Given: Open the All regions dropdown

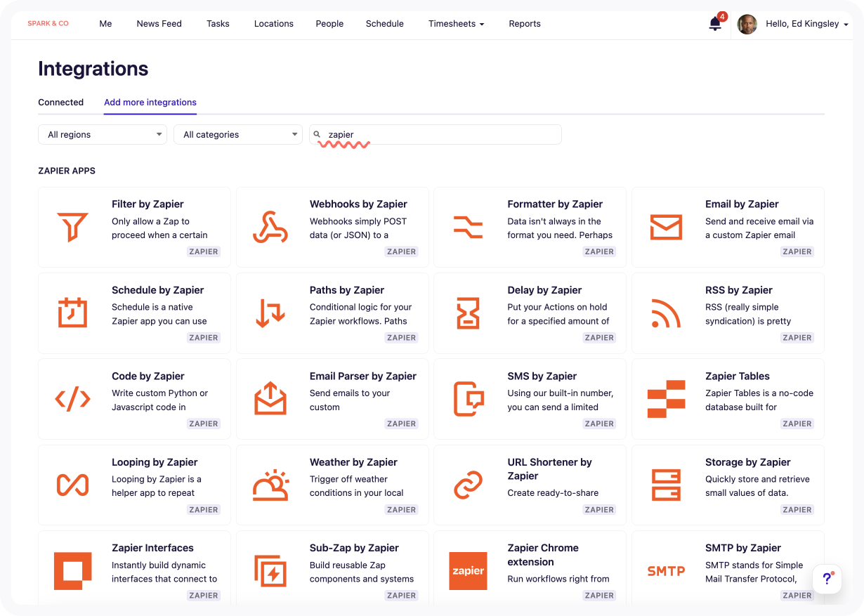Looking at the screenshot, I should [103, 134].
